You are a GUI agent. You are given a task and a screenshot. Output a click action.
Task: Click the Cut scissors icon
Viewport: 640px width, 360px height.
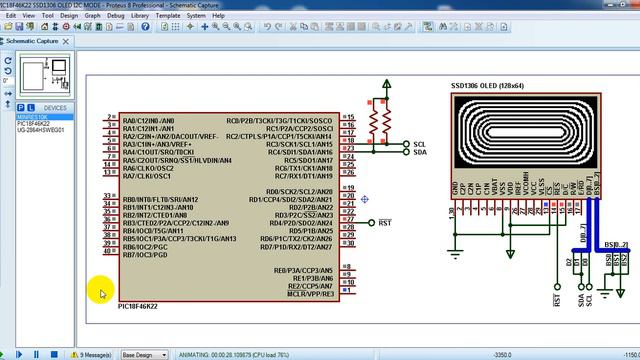pos(293,27)
